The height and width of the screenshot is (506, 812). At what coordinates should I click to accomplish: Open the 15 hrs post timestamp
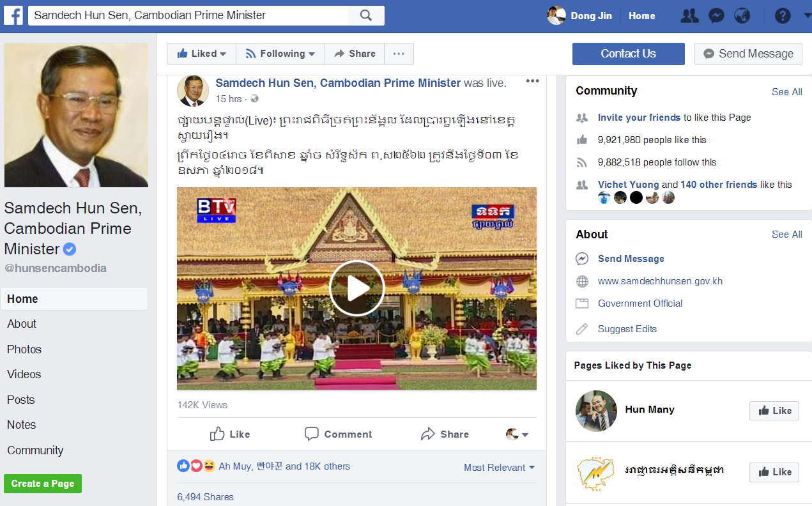click(x=229, y=99)
